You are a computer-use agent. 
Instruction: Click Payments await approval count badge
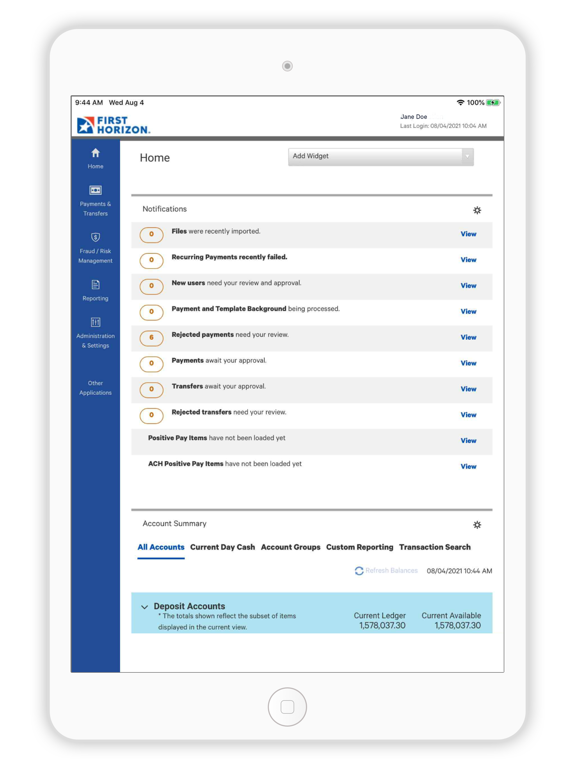coord(151,364)
